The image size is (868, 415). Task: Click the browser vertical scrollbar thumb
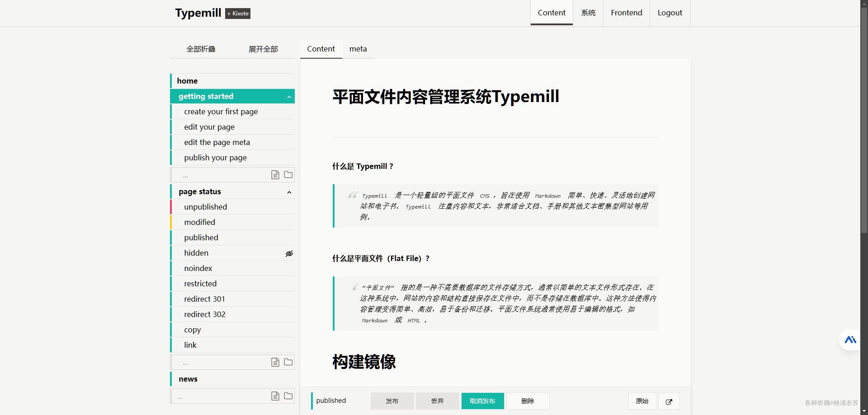pyautogui.click(x=864, y=120)
